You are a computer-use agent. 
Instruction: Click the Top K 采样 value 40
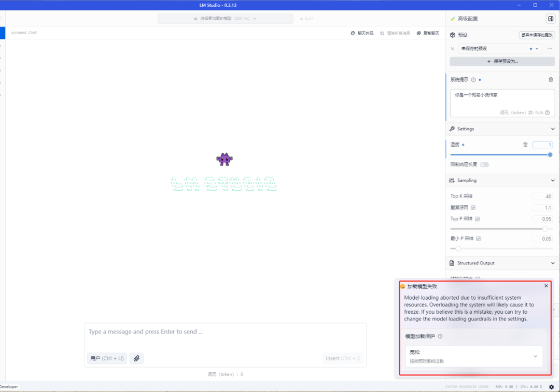pyautogui.click(x=542, y=197)
